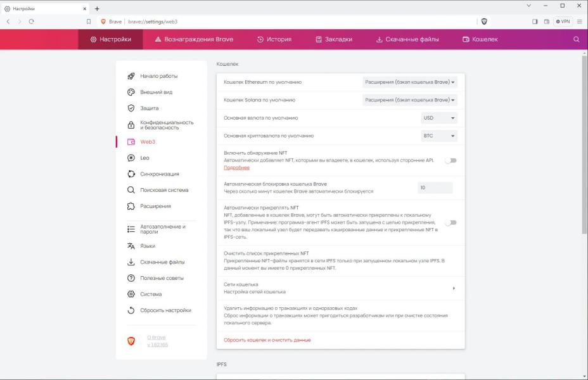The width and height of the screenshot is (588, 380).
Task: Open Расширения in the sidebar
Action: click(155, 206)
